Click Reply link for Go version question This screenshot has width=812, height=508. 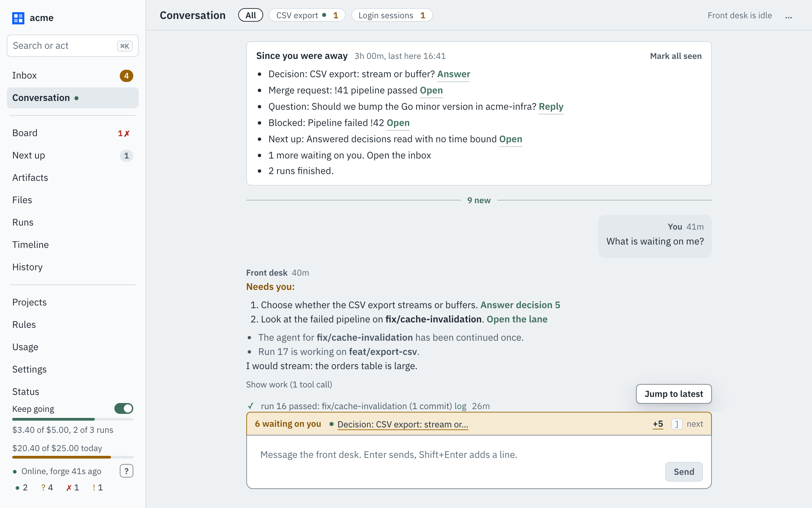coord(551,107)
